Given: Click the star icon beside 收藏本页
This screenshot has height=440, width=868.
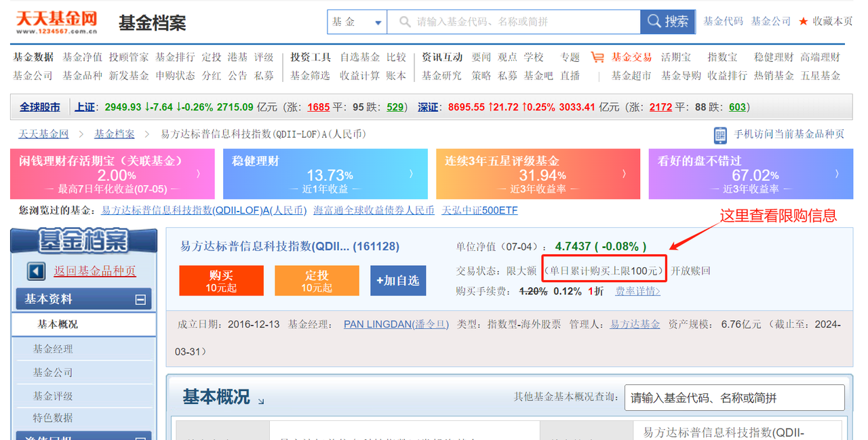Looking at the screenshot, I should tap(803, 22).
